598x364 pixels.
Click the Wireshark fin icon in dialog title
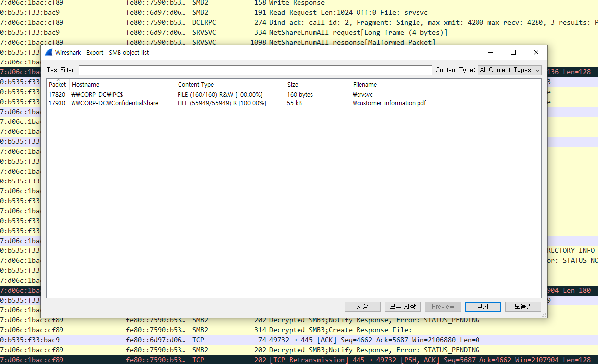click(x=49, y=52)
